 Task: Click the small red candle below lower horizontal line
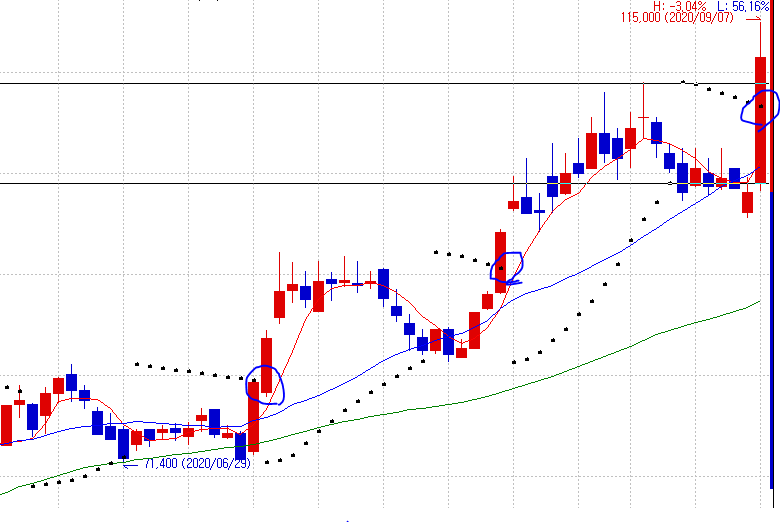point(747,202)
